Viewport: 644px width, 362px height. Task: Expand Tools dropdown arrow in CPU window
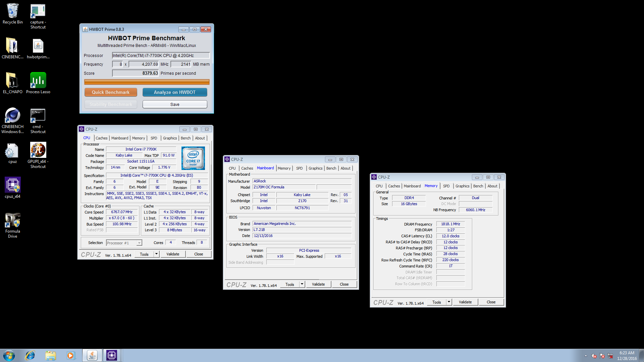[x=156, y=254]
